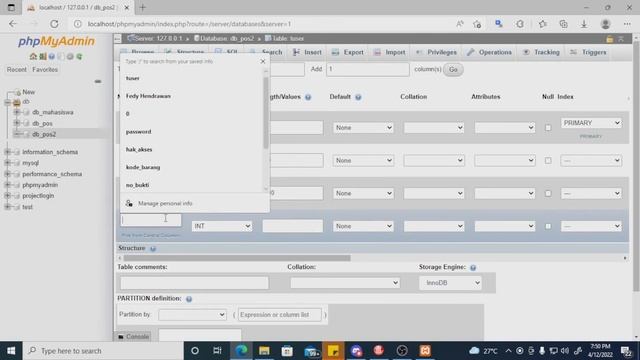The height and width of the screenshot is (360, 640).
Task: Add this page to favorites
Action: tap(477, 24)
